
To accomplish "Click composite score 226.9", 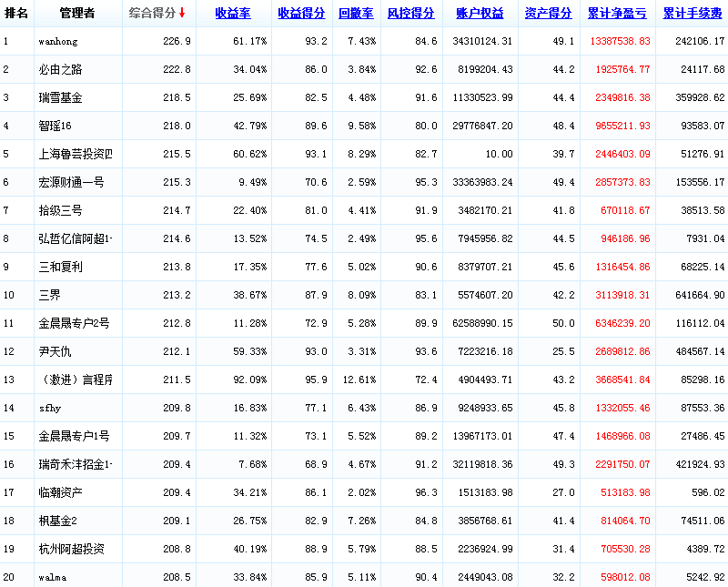I will pyautogui.click(x=177, y=41).
